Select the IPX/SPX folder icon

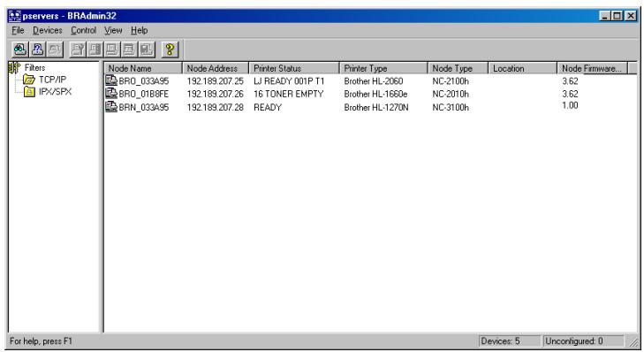click(x=29, y=92)
